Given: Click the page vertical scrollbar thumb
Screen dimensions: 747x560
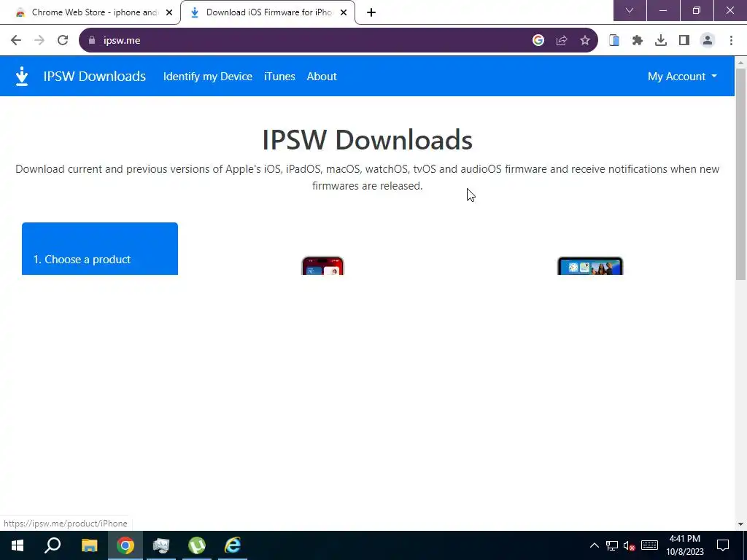Looking at the screenshot, I should coord(741,174).
